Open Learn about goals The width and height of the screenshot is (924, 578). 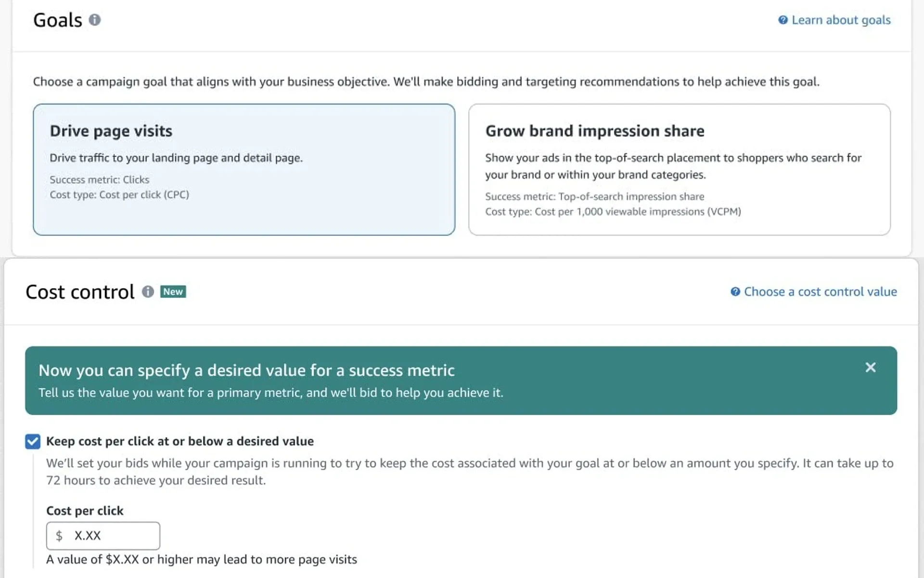pos(841,20)
